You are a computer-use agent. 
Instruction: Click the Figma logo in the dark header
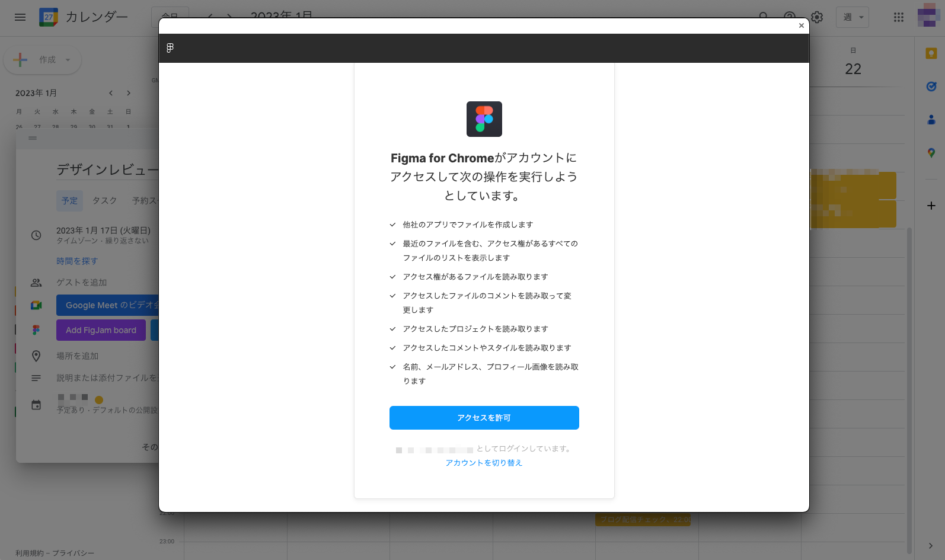(x=170, y=48)
